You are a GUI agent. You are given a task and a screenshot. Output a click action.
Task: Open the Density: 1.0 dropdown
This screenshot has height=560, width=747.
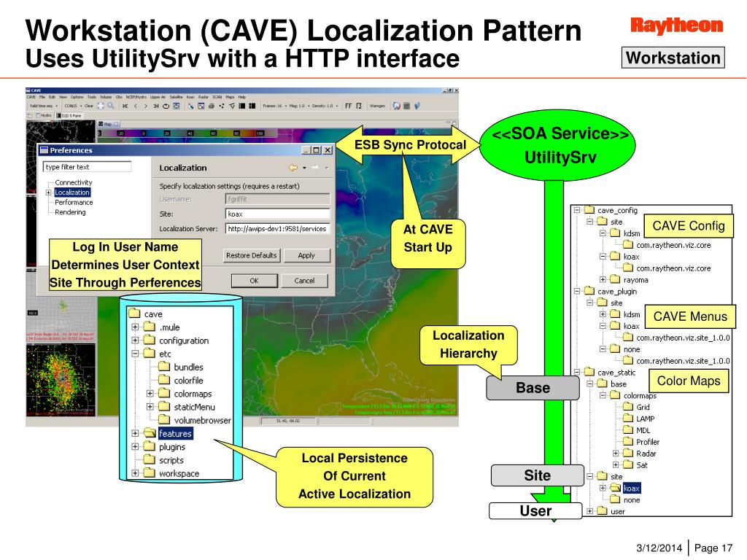point(325,106)
